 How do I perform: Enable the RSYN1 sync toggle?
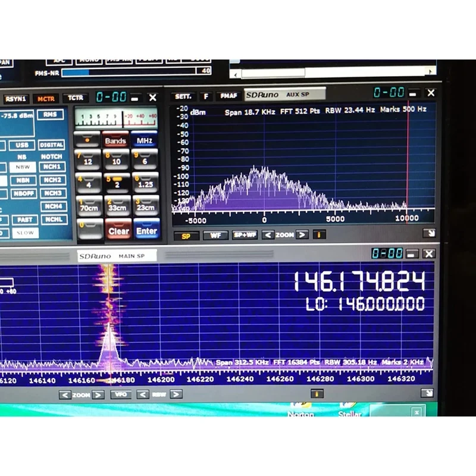18,99
